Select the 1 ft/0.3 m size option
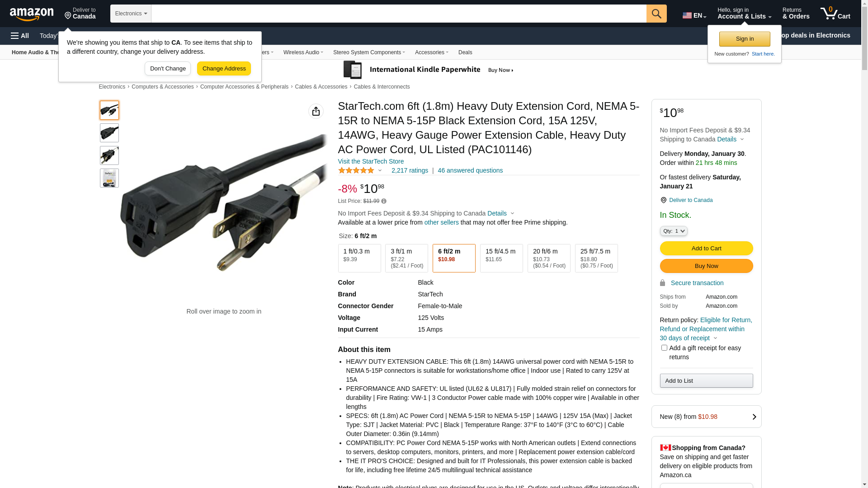 (x=359, y=258)
